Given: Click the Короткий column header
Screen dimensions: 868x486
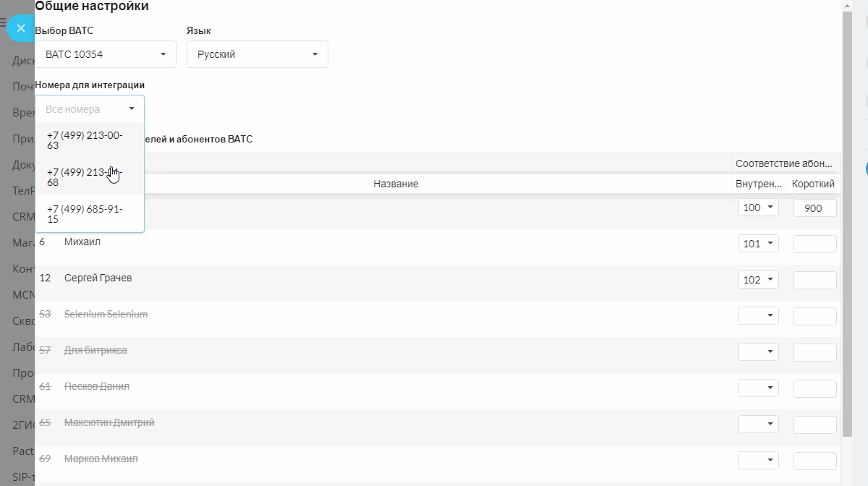Looking at the screenshot, I should [x=813, y=184].
